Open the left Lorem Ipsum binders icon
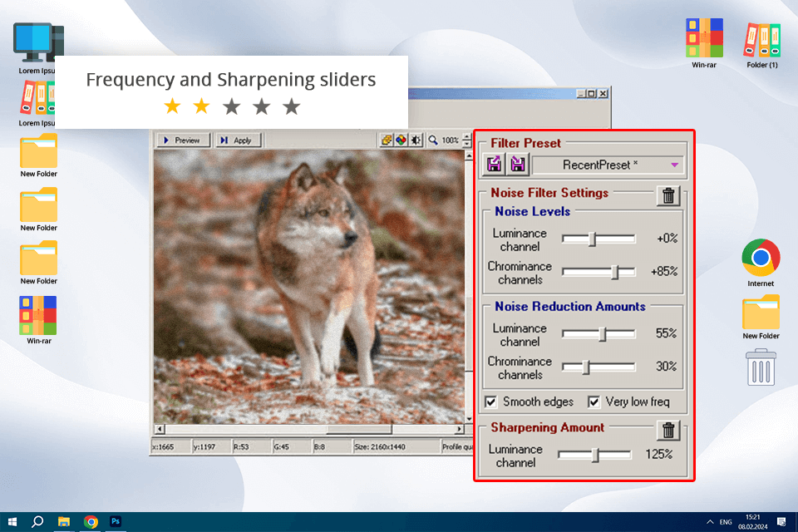This screenshot has height=532, width=798. [37, 98]
